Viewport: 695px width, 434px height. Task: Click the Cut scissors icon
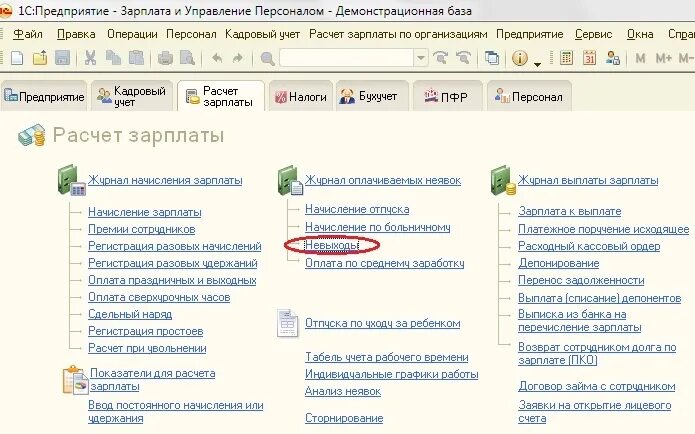(90, 58)
